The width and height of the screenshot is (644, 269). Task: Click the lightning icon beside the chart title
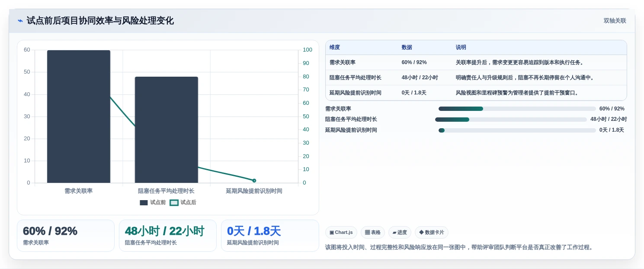(x=20, y=21)
